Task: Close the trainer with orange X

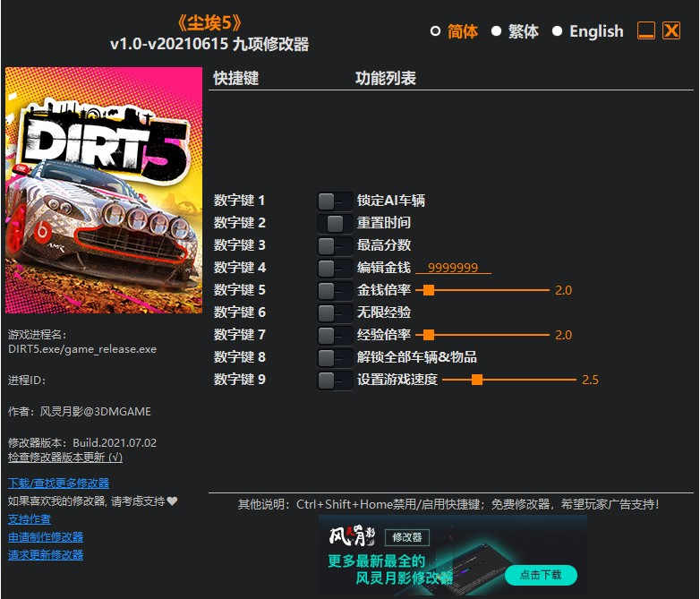Action: tap(671, 30)
